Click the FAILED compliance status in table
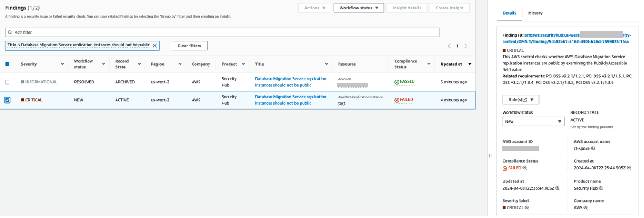The width and height of the screenshot is (644, 218). [404, 100]
